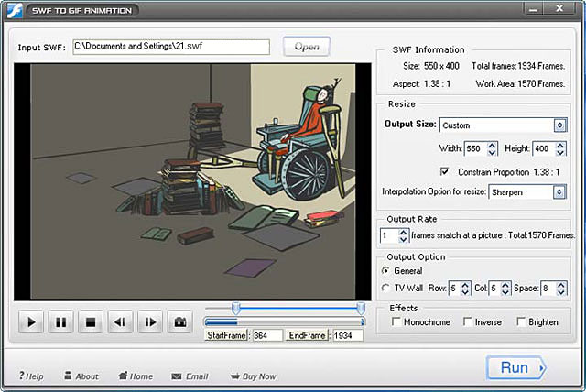The image size is (586, 392).
Task: Click the Height input field
Action: point(544,148)
